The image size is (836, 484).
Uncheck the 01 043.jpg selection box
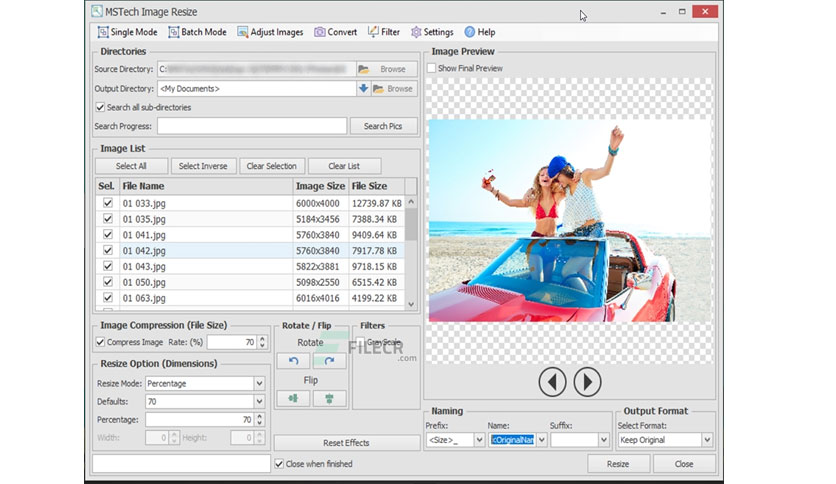click(x=108, y=266)
